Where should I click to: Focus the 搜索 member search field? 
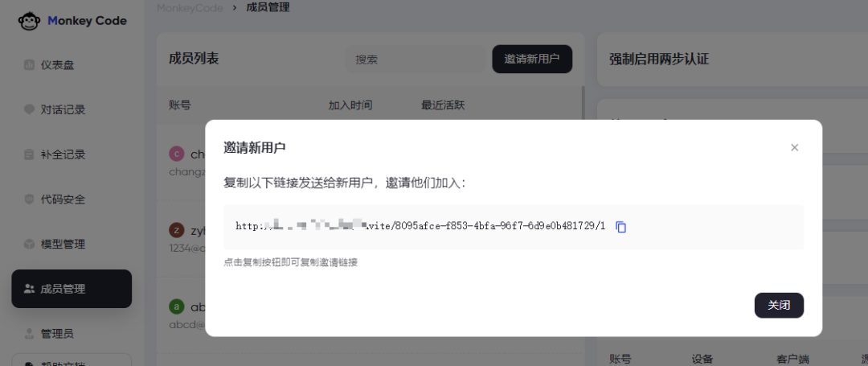click(416, 60)
